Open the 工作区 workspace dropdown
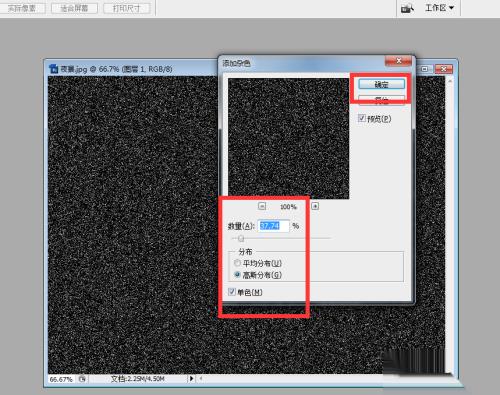Viewport: 500px width, 395px height. [x=439, y=8]
